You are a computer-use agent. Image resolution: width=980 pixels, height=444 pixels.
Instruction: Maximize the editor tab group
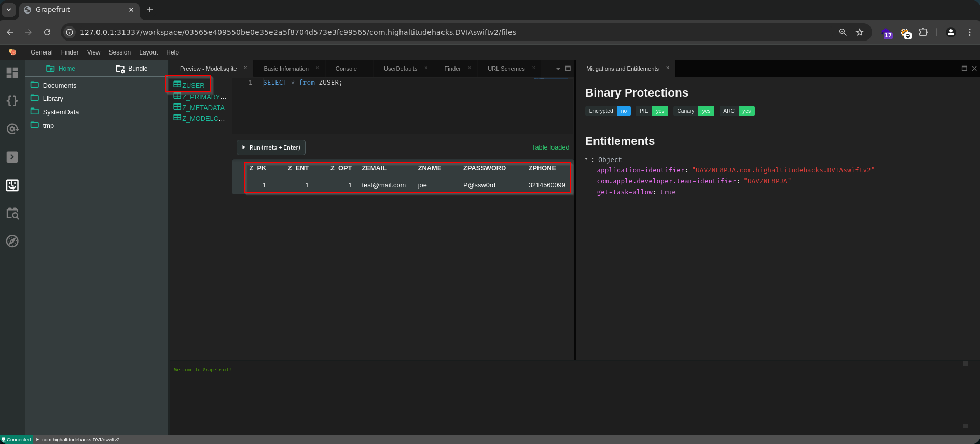click(568, 69)
